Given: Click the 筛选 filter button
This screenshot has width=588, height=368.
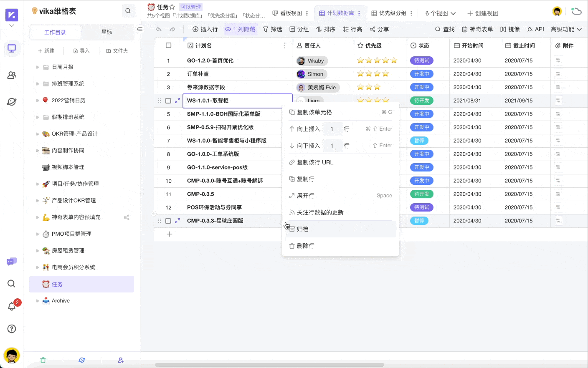Looking at the screenshot, I should pos(272,29).
